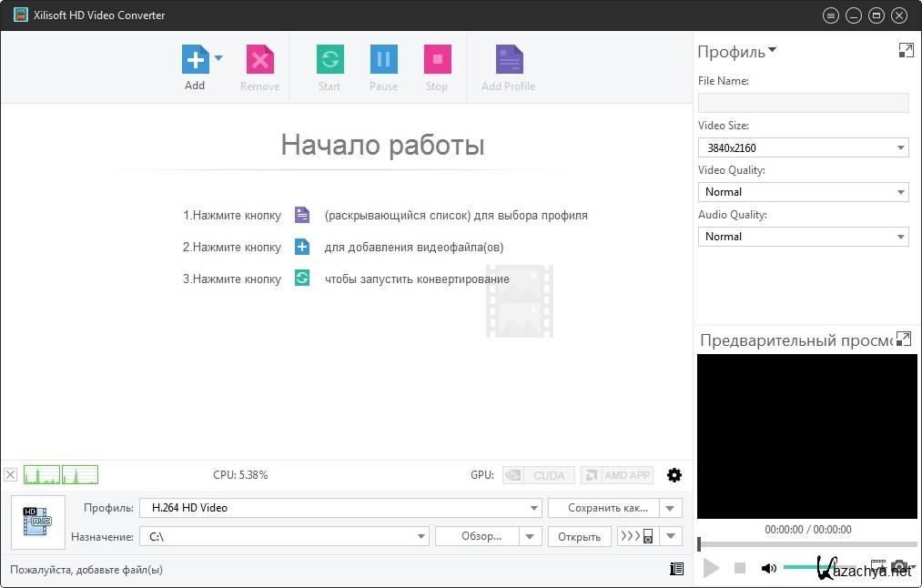
Task: Open the application main menu button
Action: pyautogui.click(x=830, y=15)
